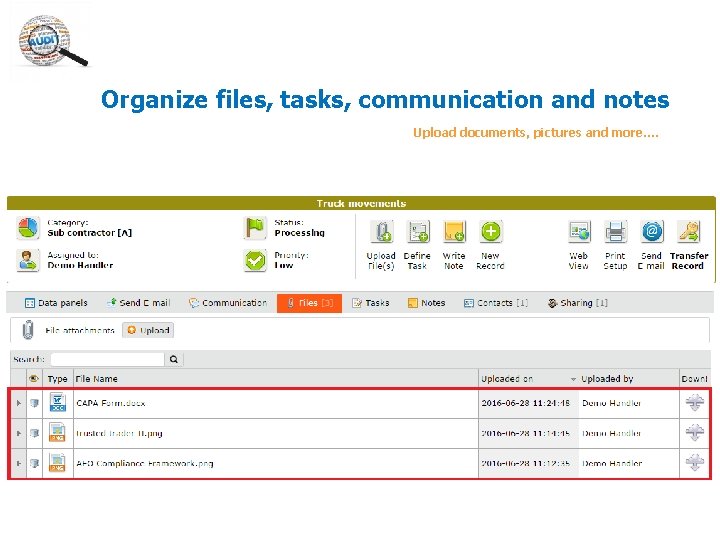Open the Communication tab

[x=228, y=303]
